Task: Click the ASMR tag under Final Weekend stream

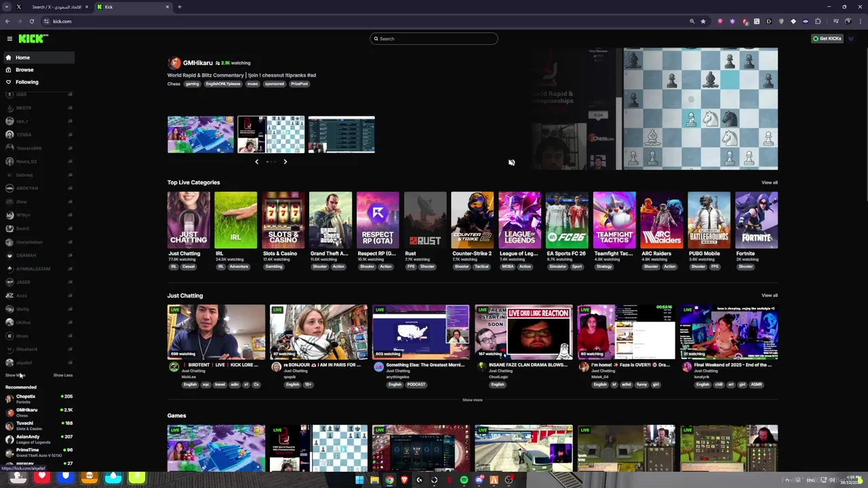Action: (x=756, y=384)
